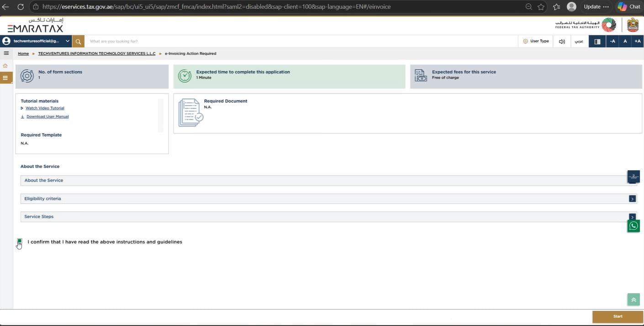Click the EmaraTax logo
The width and height of the screenshot is (644, 326).
(36, 26)
